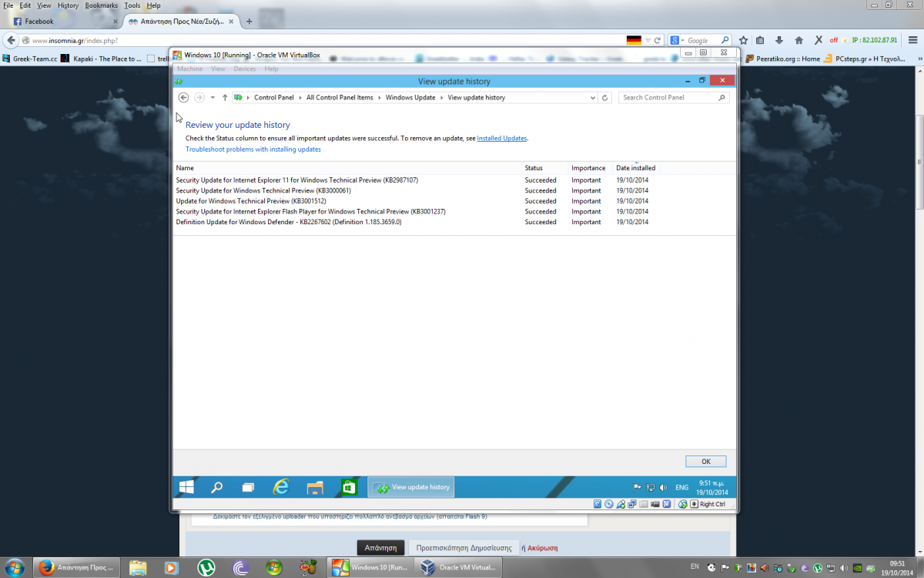This screenshot has width=924, height=578.
Task: Show bookmarks list icon in Firefox toolbar
Action: pos(760,40)
